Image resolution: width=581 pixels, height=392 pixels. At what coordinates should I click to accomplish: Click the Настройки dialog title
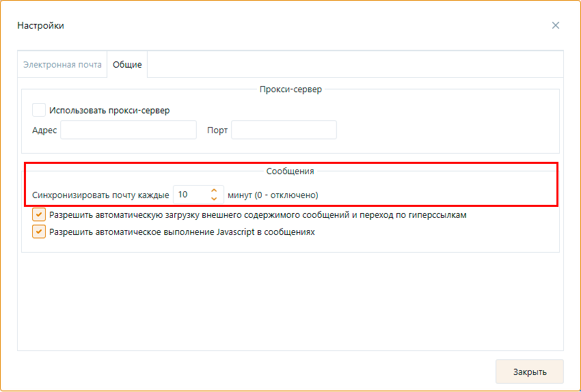pyautogui.click(x=41, y=25)
